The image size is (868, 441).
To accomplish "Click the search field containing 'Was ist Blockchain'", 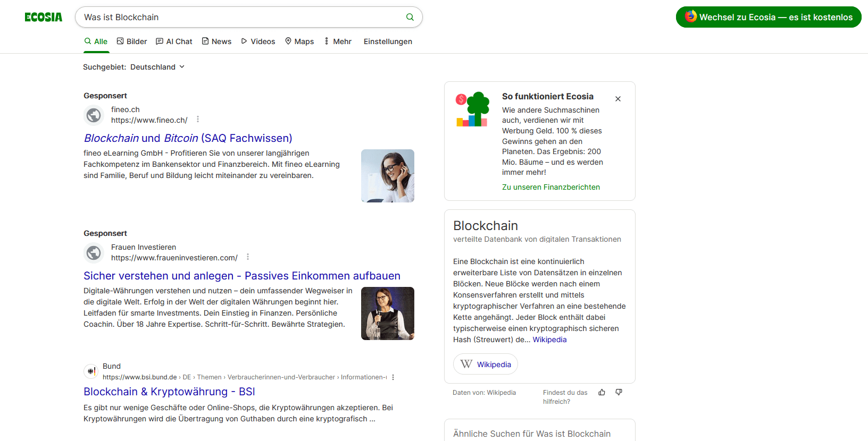I will (x=248, y=17).
